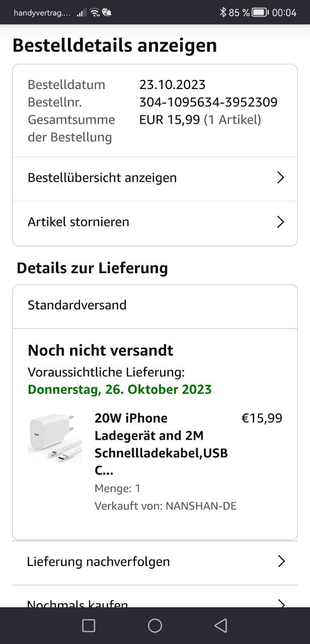The height and width of the screenshot is (644, 310).
Task: Tap the Wi-Fi signal icon
Action: tap(95, 13)
